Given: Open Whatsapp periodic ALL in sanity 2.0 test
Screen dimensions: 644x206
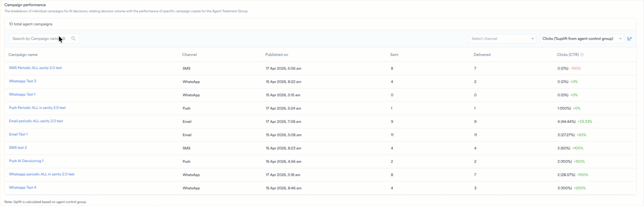Looking at the screenshot, I should coord(42,174).
